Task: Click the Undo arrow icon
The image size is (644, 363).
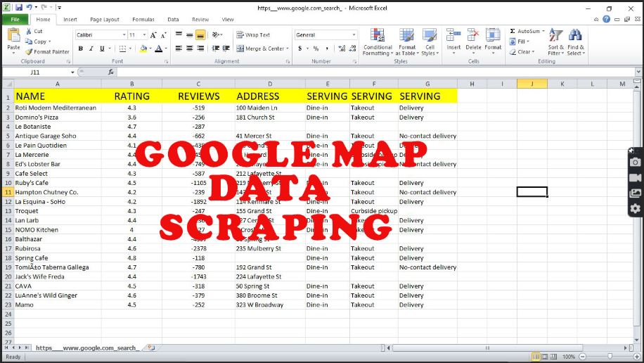Action: pyautogui.click(x=29, y=8)
